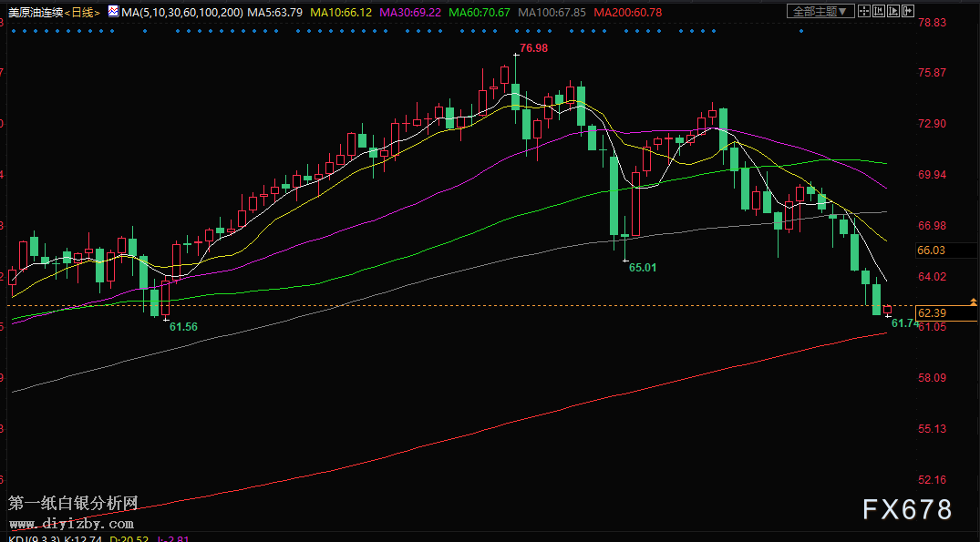Click the 61.56 low price marker
This screenshot has width=980, height=542.
[183, 325]
